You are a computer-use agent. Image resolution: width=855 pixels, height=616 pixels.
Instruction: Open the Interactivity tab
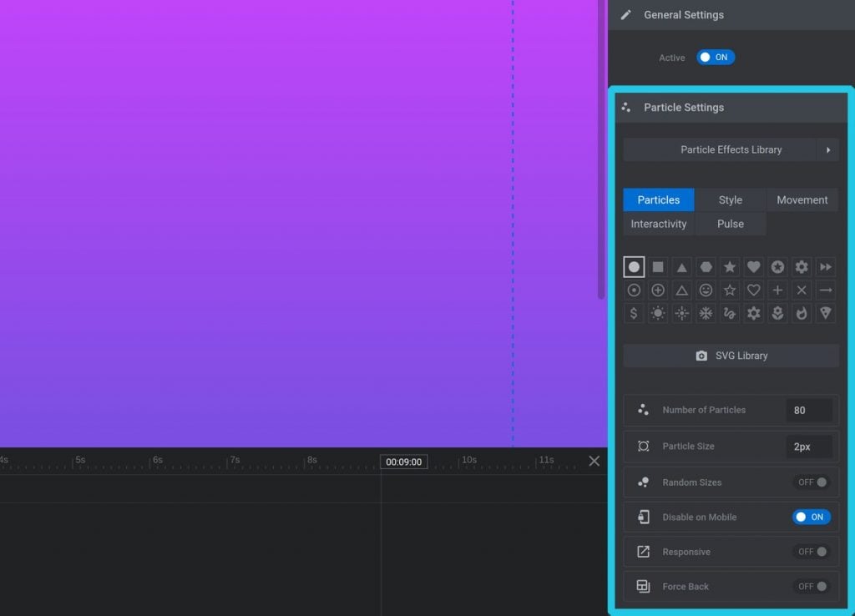(658, 224)
